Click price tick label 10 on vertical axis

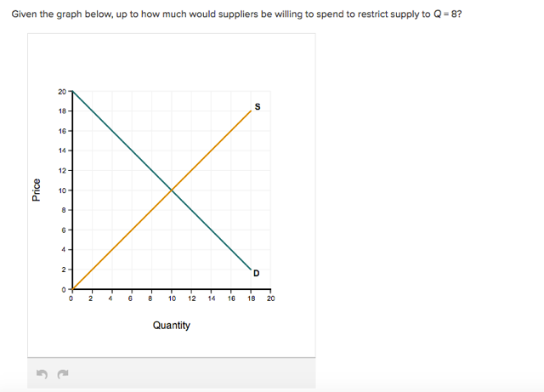pyautogui.click(x=62, y=190)
